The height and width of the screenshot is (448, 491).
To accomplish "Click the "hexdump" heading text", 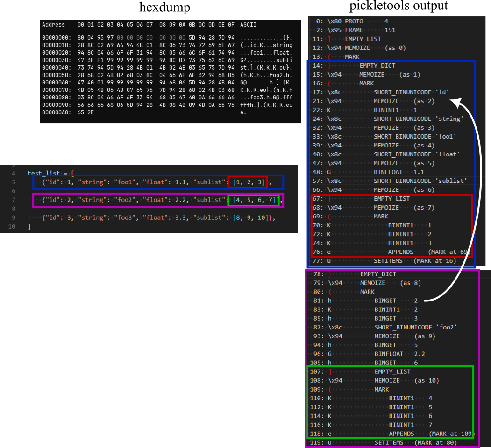I will pos(165,7).
